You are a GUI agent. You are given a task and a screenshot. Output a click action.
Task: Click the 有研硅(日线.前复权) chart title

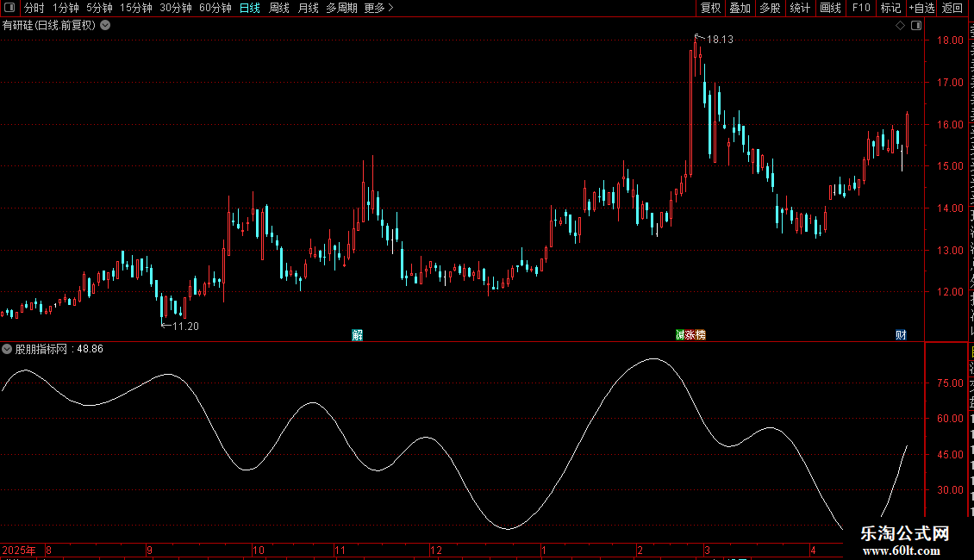point(49,26)
